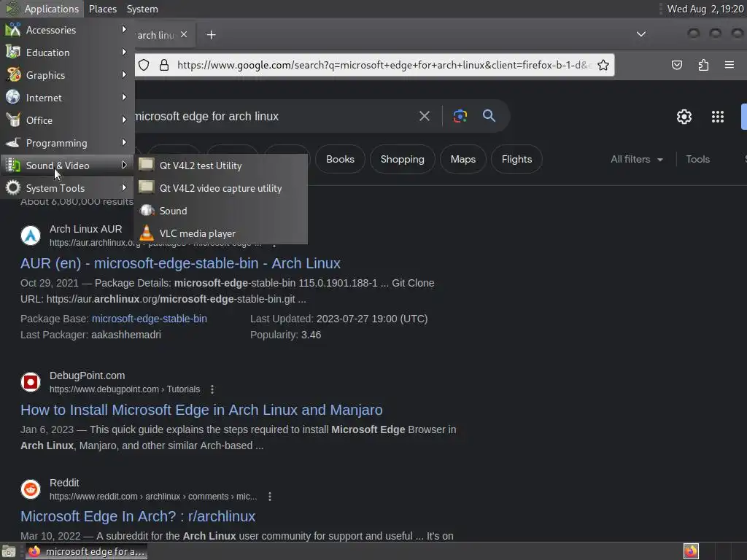
Task: Click the Internet globe icon
Action: pos(13,98)
